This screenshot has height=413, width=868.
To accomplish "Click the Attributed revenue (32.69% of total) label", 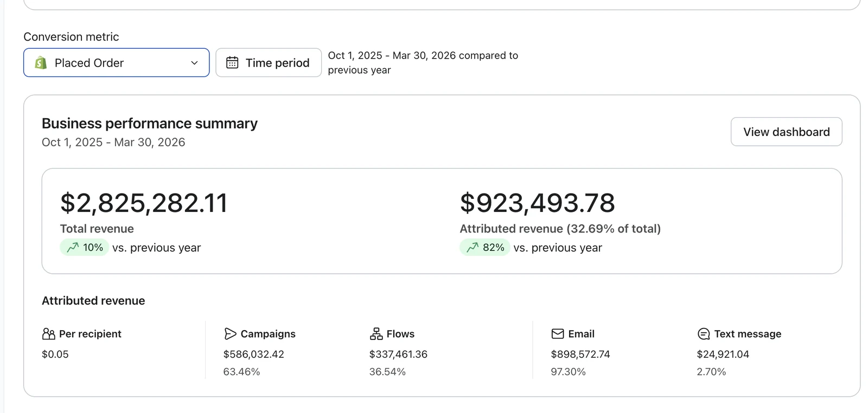I will click(560, 229).
